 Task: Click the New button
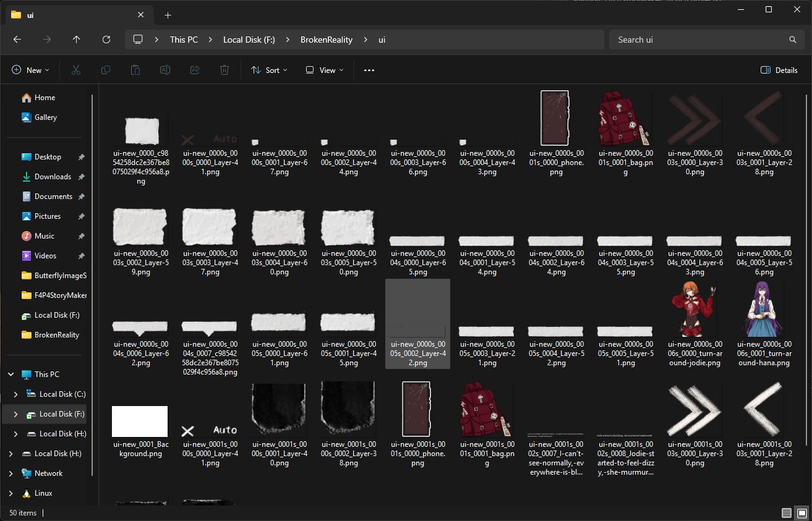30,70
